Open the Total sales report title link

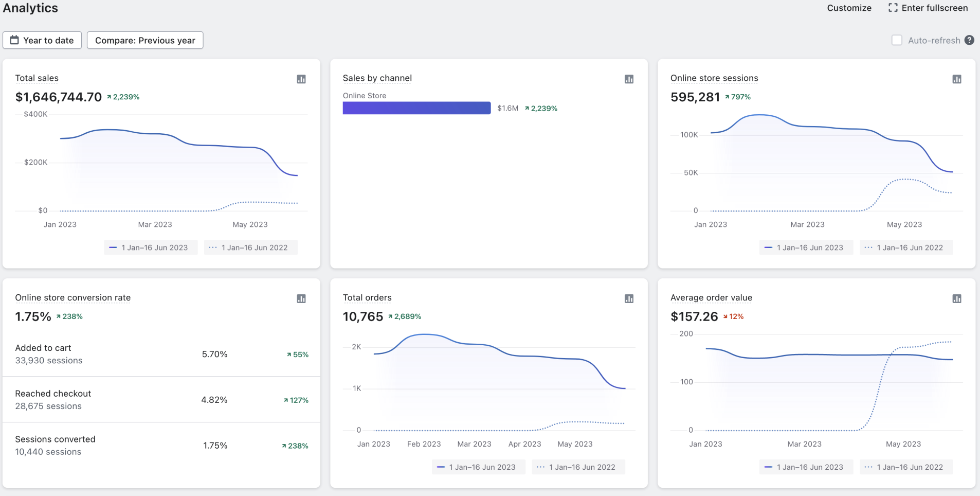tap(37, 78)
